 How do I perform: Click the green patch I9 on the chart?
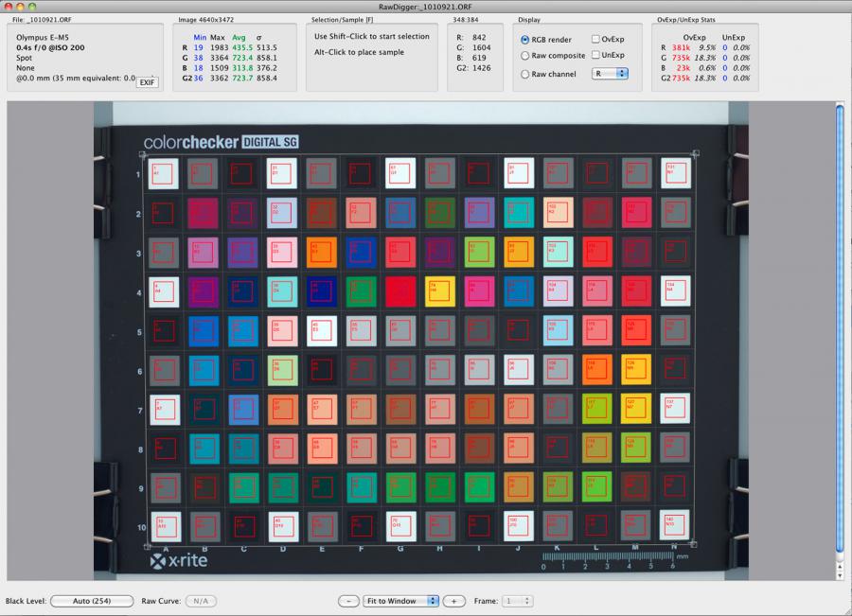click(x=480, y=487)
